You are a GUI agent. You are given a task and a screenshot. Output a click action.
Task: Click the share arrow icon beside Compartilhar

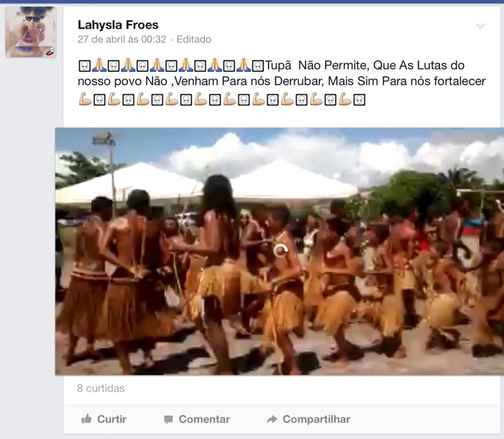[272, 419]
